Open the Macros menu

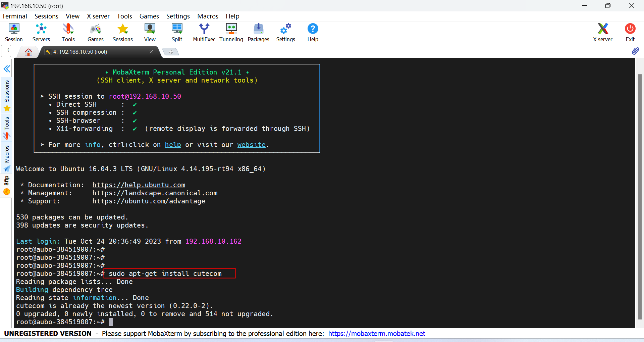[x=208, y=16]
